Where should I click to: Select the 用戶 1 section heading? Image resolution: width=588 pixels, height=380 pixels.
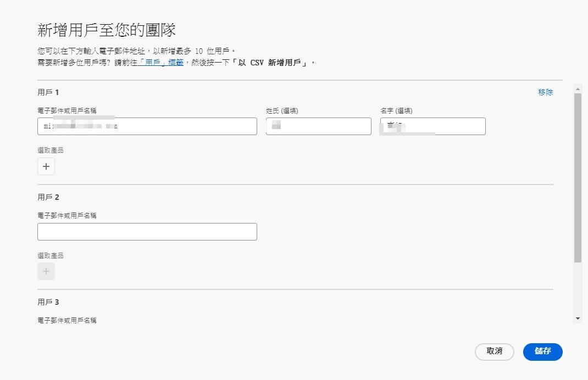point(48,92)
